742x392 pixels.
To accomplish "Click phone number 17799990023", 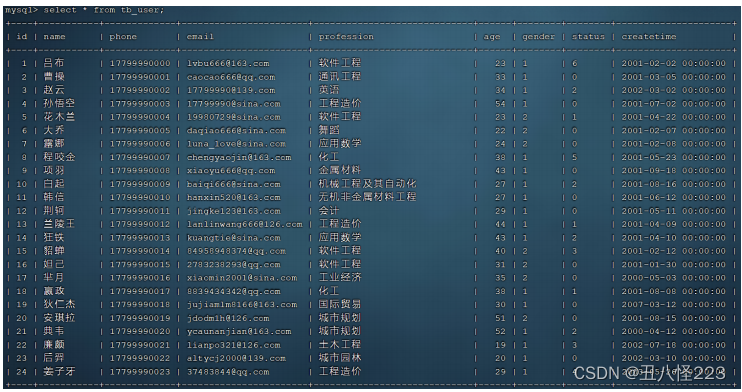I will (140, 372).
